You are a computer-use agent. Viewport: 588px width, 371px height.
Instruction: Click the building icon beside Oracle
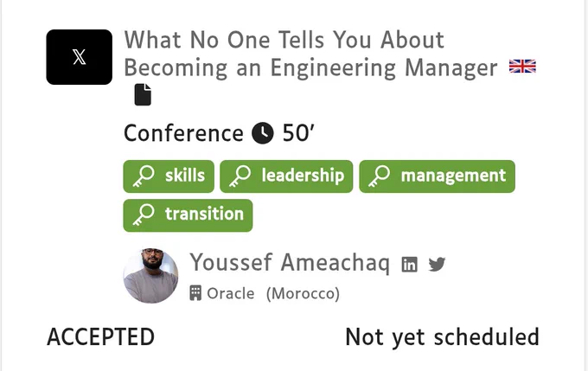(195, 293)
